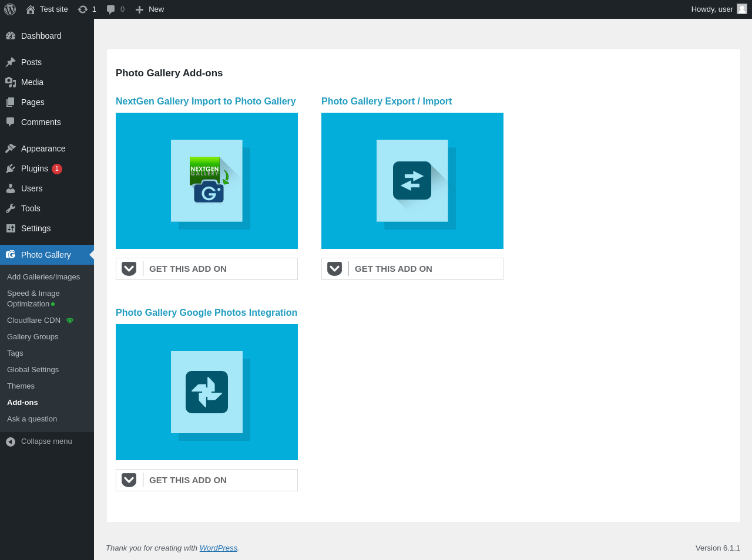Open the Users menu

click(x=47, y=188)
